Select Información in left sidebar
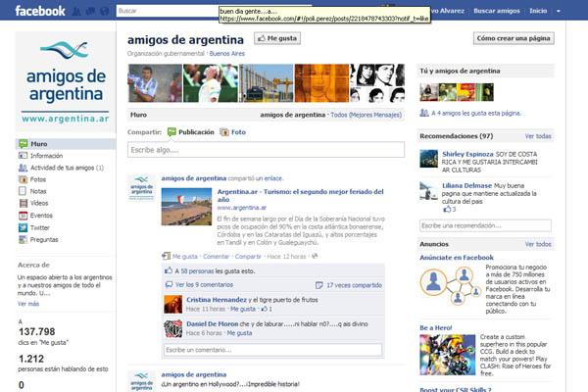The width and height of the screenshot is (588, 392). tap(46, 156)
